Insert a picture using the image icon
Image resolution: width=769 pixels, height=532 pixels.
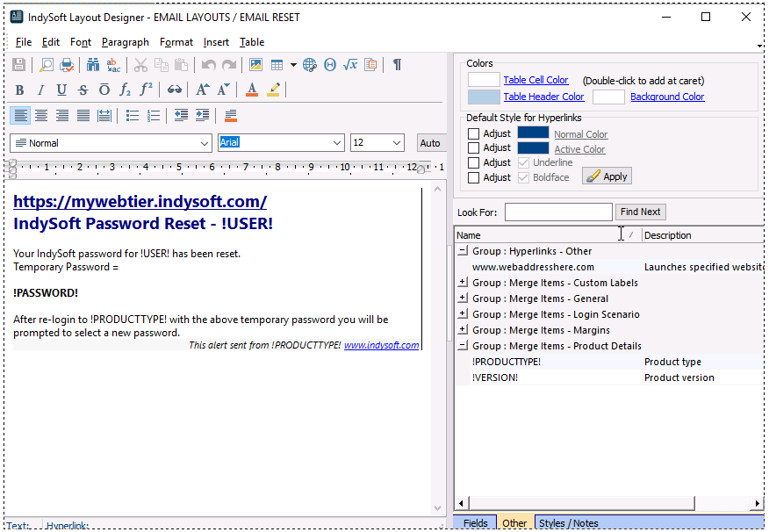pyautogui.click(x=255, y=65)
